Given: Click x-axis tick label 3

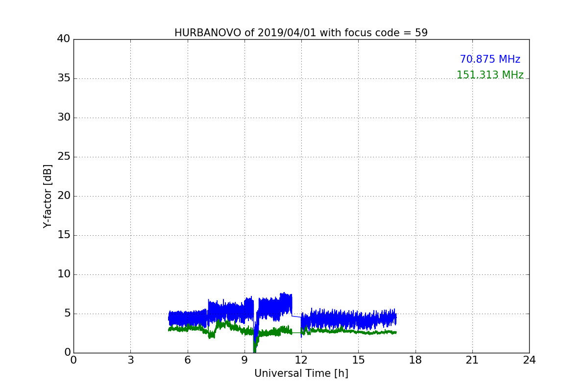Looking at the screenshot, I should click(x=130, y=360).
